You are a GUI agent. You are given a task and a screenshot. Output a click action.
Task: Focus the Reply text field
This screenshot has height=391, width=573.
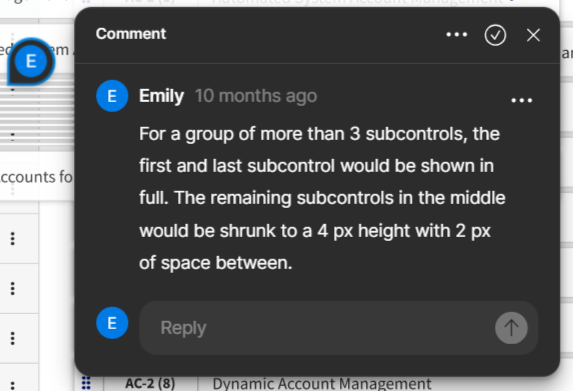click(x=316, y=328)
